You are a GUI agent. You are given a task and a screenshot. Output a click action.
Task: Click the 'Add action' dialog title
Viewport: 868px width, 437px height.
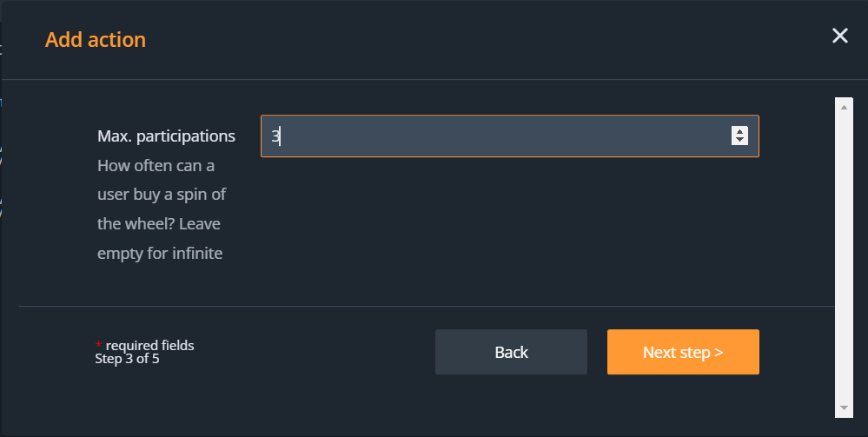point(96,40)
